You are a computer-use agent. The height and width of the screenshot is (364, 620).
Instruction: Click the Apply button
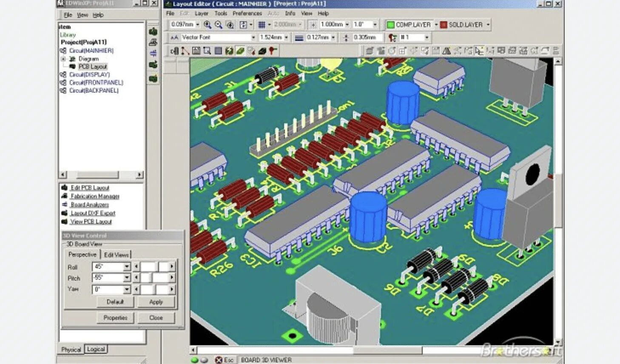tap(156, 302)
